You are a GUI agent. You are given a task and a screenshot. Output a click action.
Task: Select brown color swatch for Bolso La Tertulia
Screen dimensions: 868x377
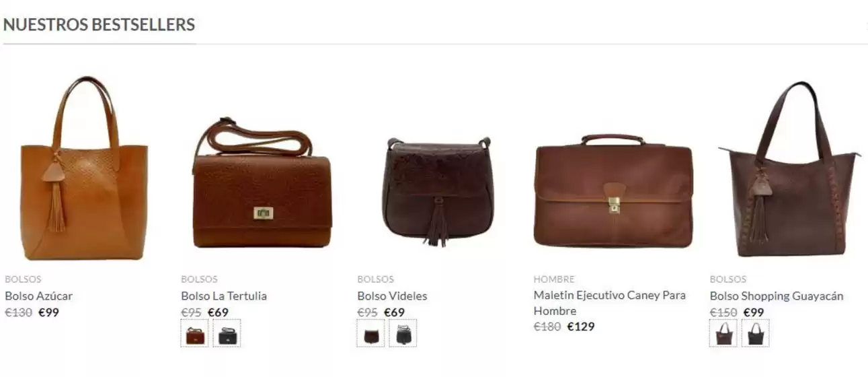point(195,333)
